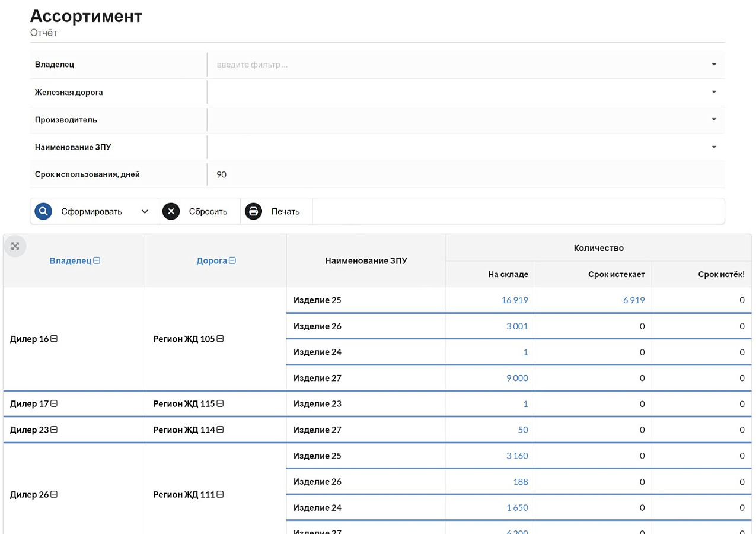
Task: Collapse the Дилер 23 row
Action: pos(54,430)
